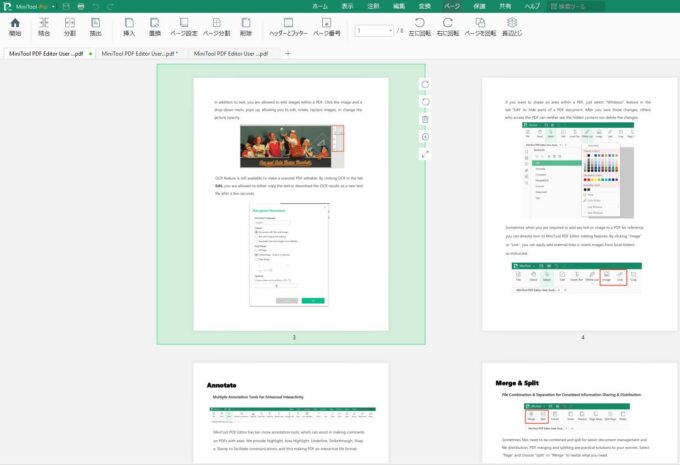Open the Page Number (ページ番号) tool
This screenshot has width=680, height=465.
[327, 27]
